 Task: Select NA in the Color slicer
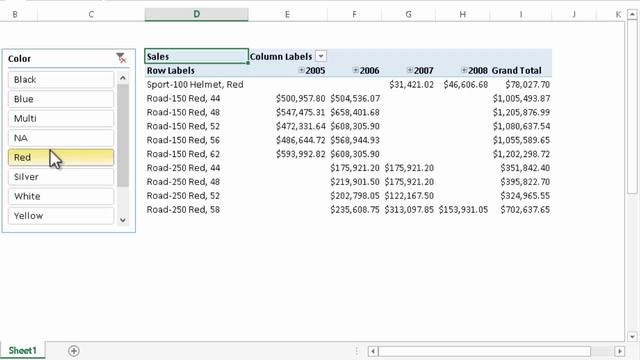61,138
